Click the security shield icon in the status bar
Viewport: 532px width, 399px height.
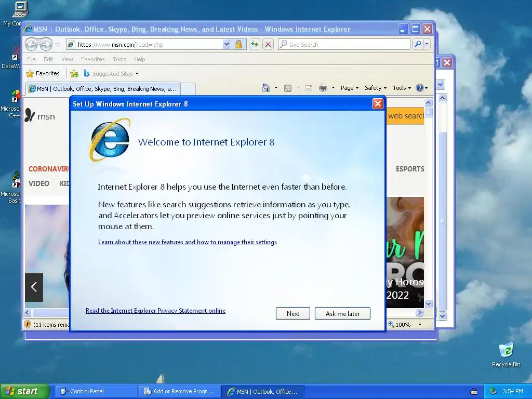28,324
